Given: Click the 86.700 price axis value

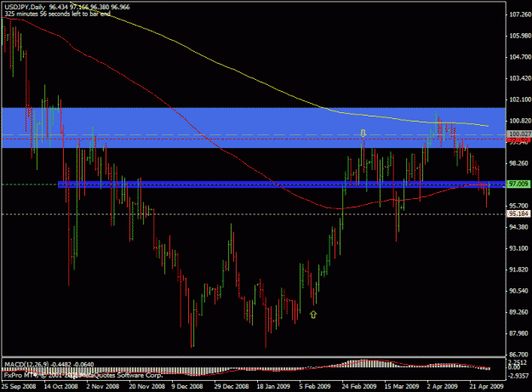Looking at the screenshot, I should [519, 355].
